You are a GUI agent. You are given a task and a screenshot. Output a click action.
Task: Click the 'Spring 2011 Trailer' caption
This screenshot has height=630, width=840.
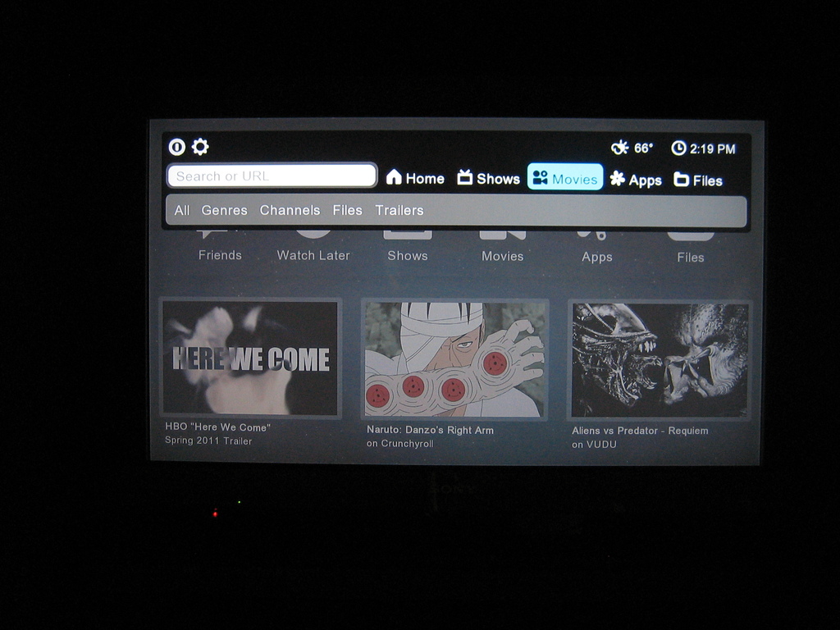[208, 441]
